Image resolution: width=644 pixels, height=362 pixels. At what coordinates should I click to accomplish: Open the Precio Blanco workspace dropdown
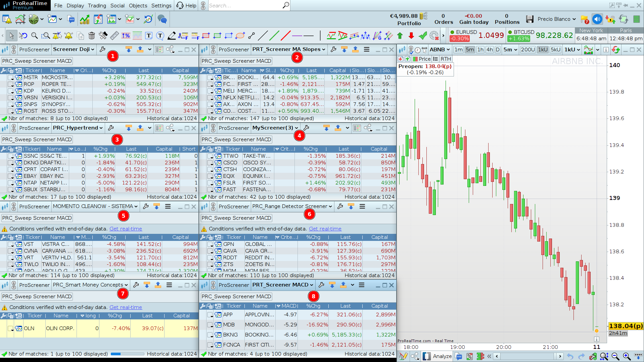[x=556, y=19]
